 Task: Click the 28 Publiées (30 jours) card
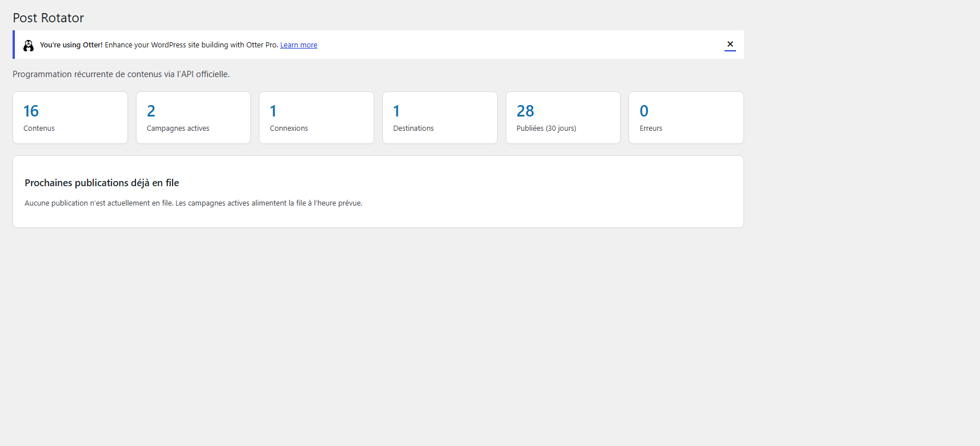(563, 118)
